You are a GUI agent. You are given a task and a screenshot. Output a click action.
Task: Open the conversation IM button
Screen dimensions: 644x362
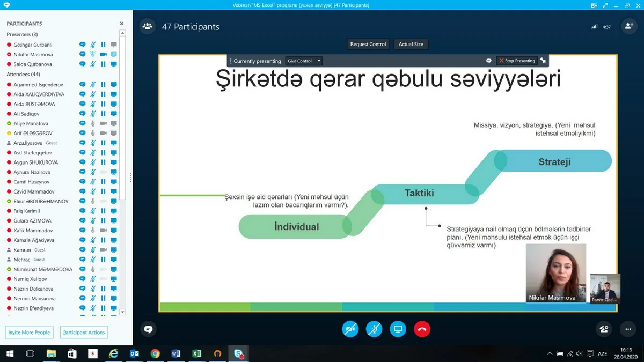149,329
